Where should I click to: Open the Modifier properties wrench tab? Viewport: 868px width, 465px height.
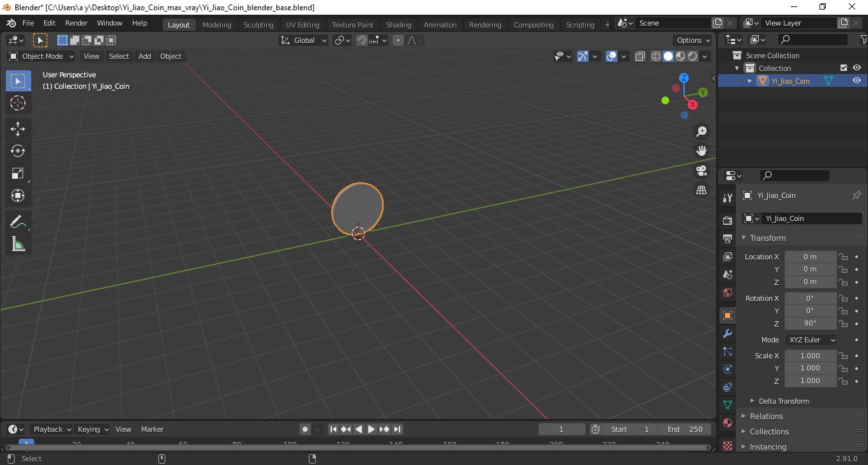point(727,333)
